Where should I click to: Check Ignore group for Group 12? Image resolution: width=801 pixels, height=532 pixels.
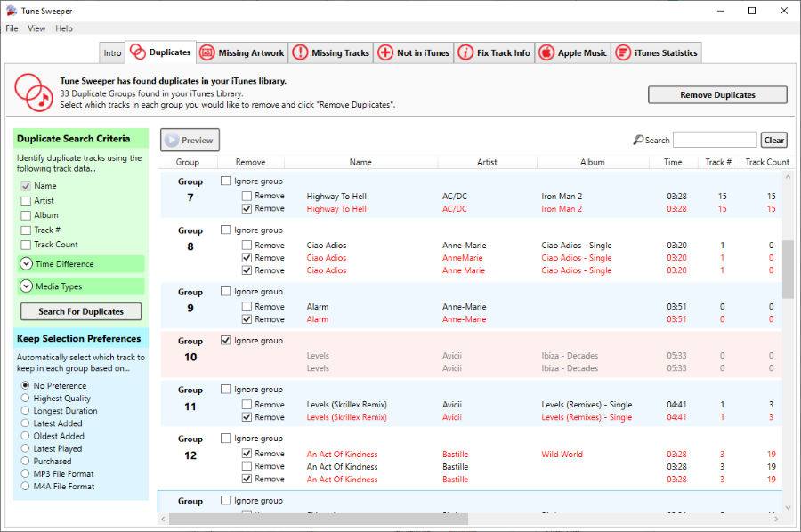coord(225,438)
